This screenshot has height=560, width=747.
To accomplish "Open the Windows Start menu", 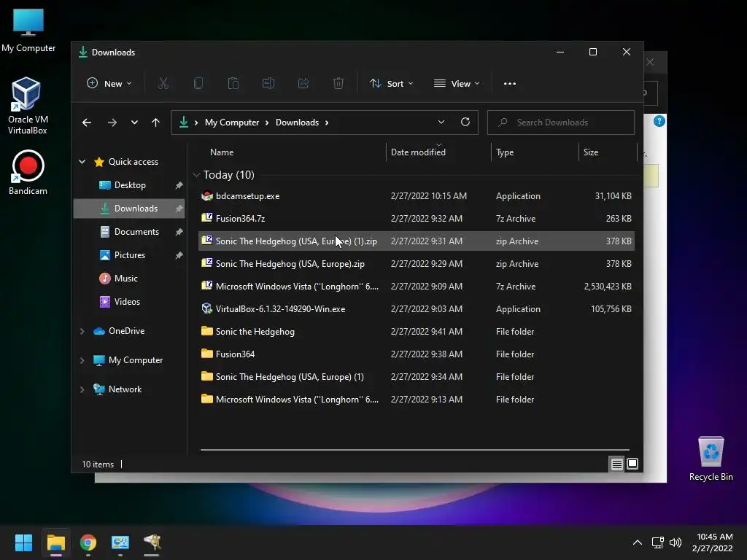I will click(23, 542).
